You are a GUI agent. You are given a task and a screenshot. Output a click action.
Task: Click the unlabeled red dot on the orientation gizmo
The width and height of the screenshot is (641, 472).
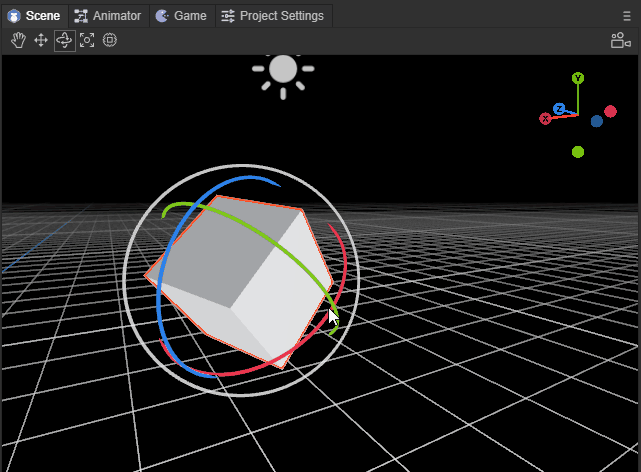[x=610, y=111]
